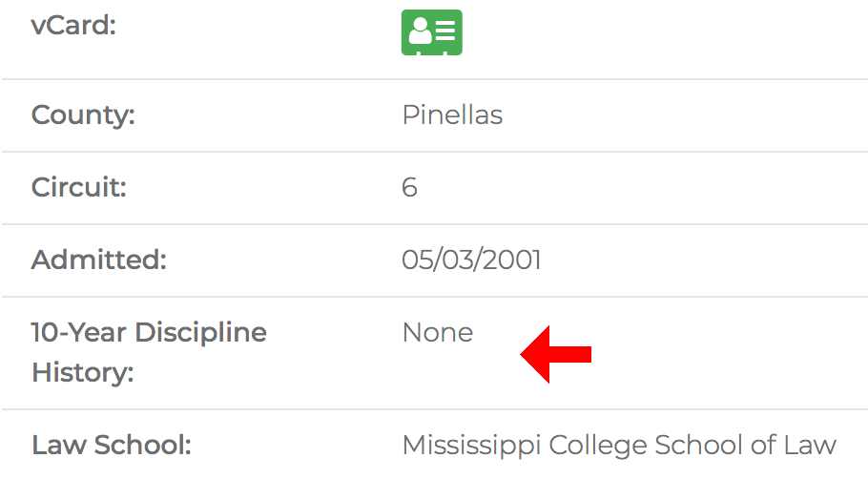Screen dimensions: 868x479
Task: Select Mississippi College School of Law text
Action: (x=619, y=446)
